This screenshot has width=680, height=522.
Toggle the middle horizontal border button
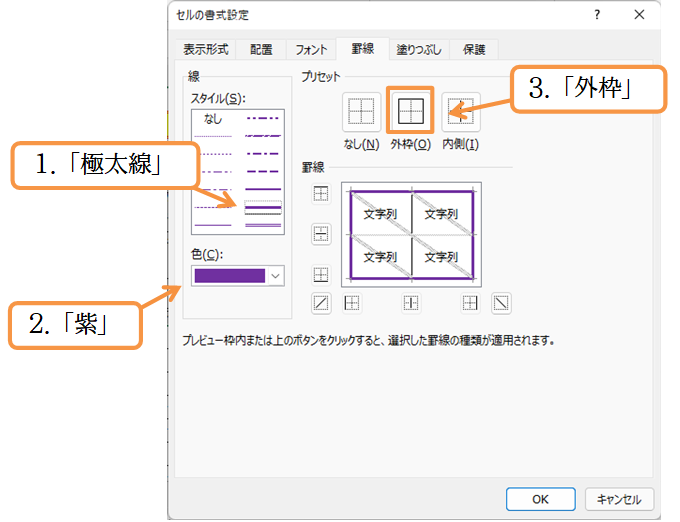(320, 234)
